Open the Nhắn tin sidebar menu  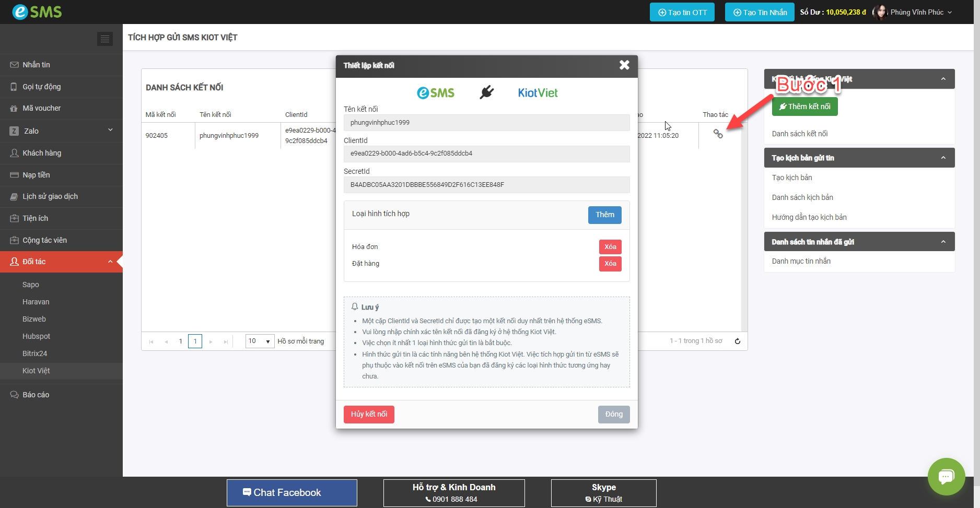(37, 65)
